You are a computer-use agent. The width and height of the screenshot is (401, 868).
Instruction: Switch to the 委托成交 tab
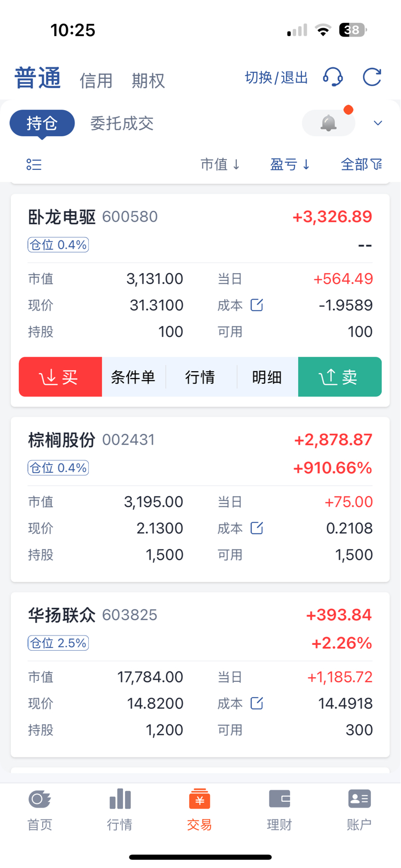122,124
